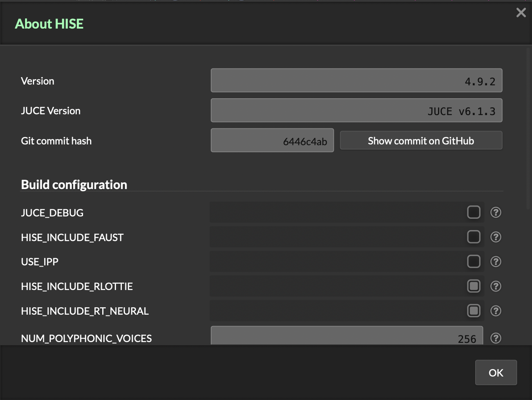The width and height of the screenshot is (532, 400).
Task: Confirm the dialog with OK
Action: pos(496,373)
